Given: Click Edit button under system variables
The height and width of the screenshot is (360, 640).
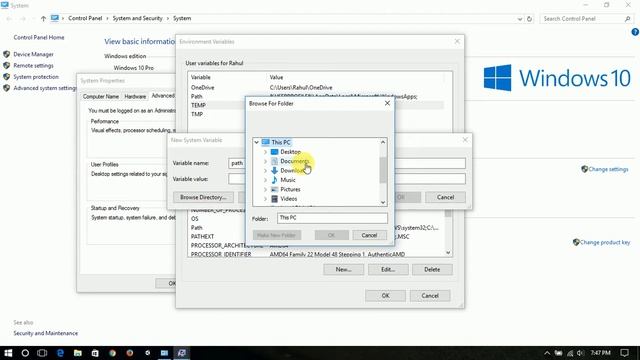Looking at the screenshot, I should point(388,269).
